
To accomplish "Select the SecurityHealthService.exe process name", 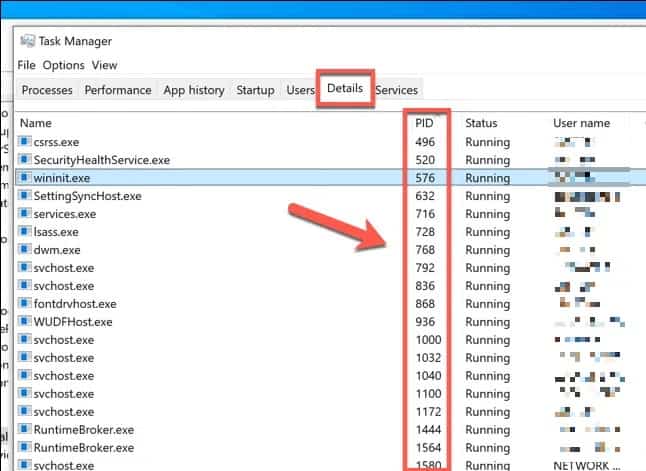I will pyautogui.click(x=102, y=160).
